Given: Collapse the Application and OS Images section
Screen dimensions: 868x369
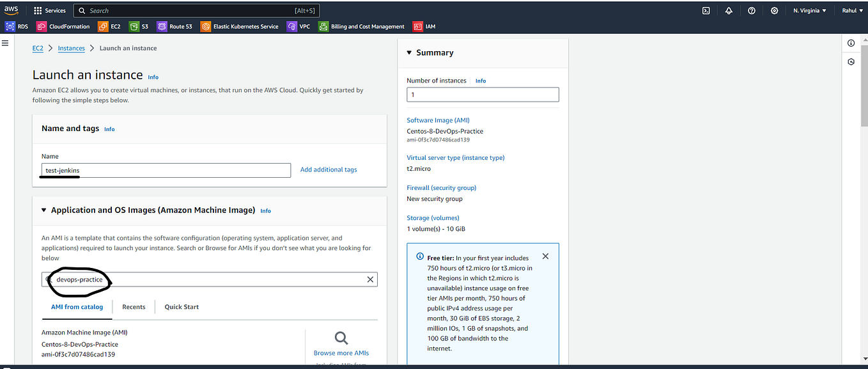Looking at the screenshot, I should click(x=43, y=210).
